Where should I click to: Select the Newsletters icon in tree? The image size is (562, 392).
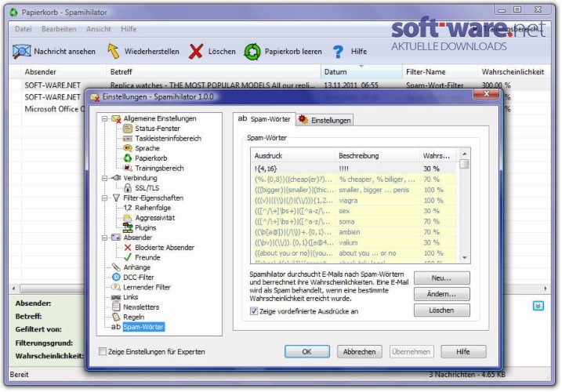click(x=116, y=307)
